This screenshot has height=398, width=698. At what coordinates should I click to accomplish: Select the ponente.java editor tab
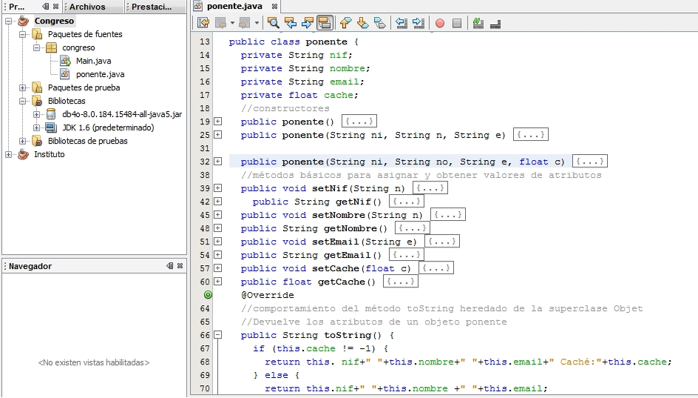pyautogui.click(x=234, y=6)
